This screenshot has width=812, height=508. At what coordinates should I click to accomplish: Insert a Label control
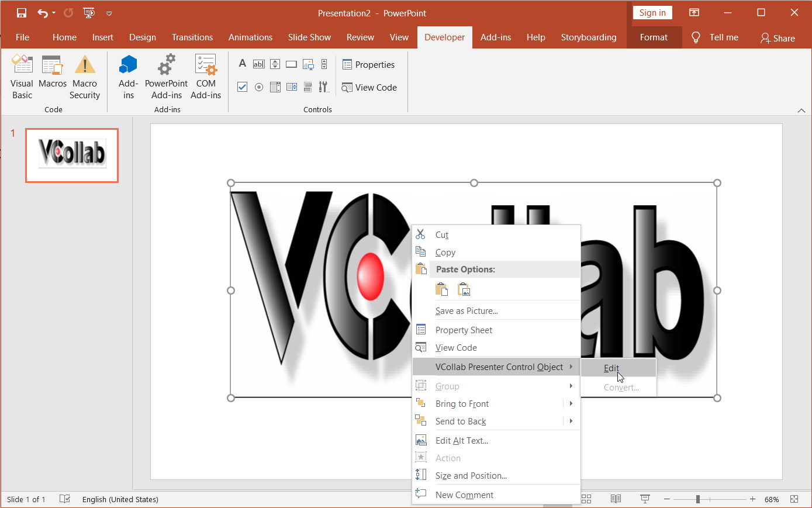[243, 64]
